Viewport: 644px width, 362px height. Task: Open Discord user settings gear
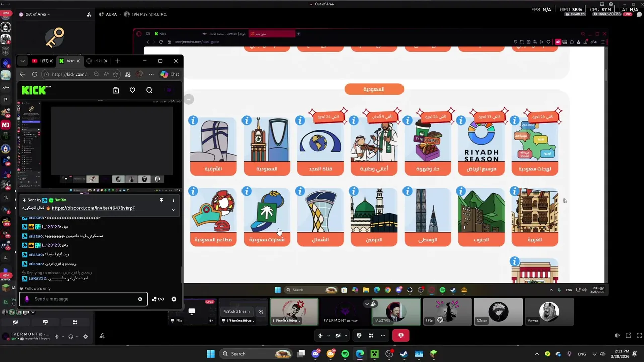tap(85, 336)
